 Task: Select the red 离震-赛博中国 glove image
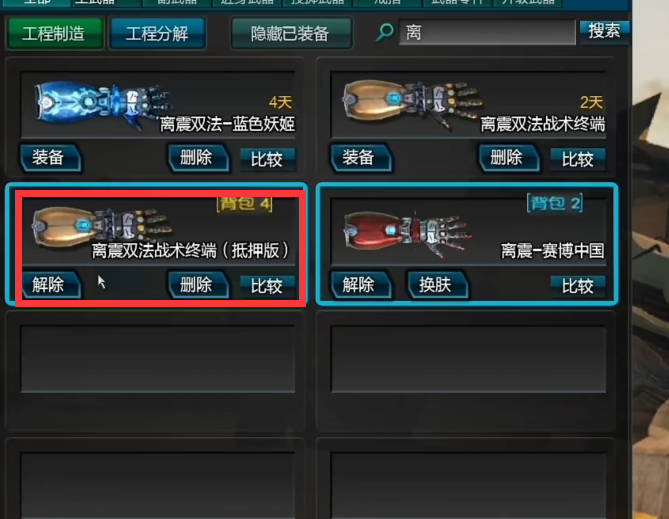407,234
